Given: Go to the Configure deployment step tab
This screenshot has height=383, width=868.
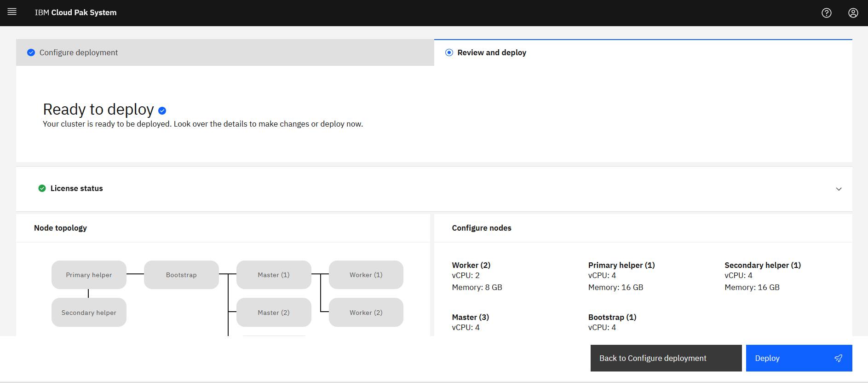Looking at the screenshot, I should (225, 52).
